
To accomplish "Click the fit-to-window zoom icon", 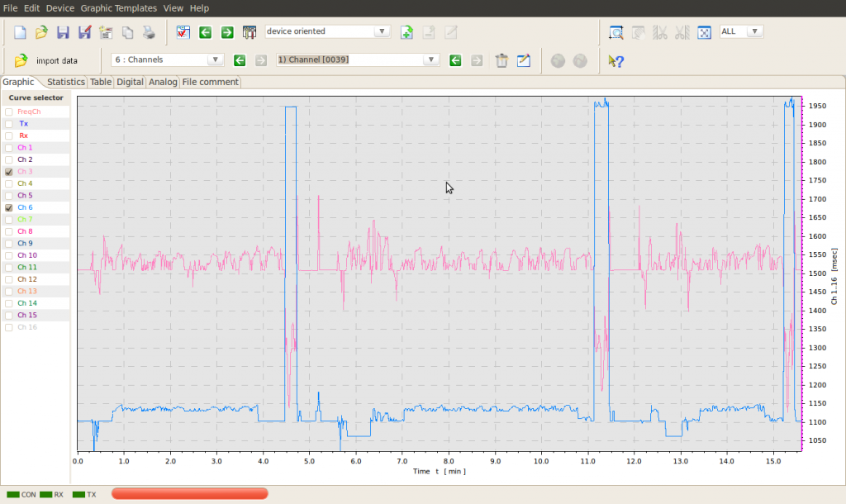I will (x=704, y=32).
